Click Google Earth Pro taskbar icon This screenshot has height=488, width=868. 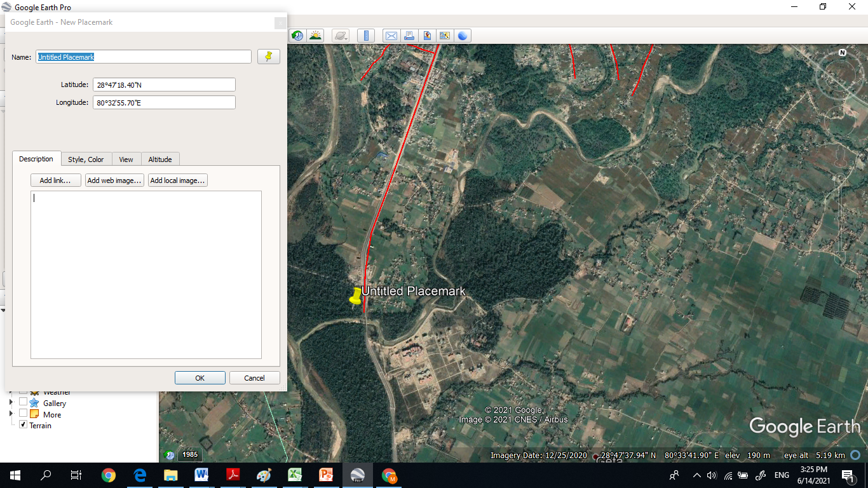click(x=357, y=475)
